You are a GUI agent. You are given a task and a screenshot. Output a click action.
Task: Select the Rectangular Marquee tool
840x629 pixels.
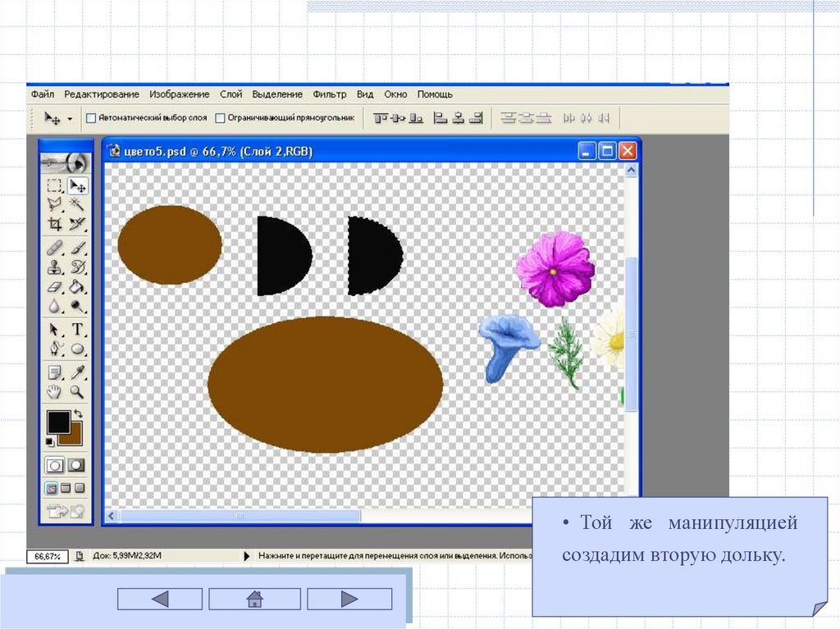[55, 186]
